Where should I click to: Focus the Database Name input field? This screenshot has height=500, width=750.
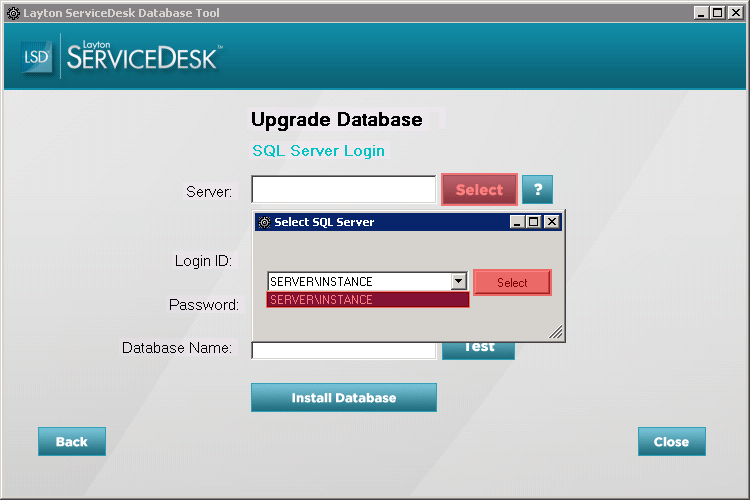point(343,351)
